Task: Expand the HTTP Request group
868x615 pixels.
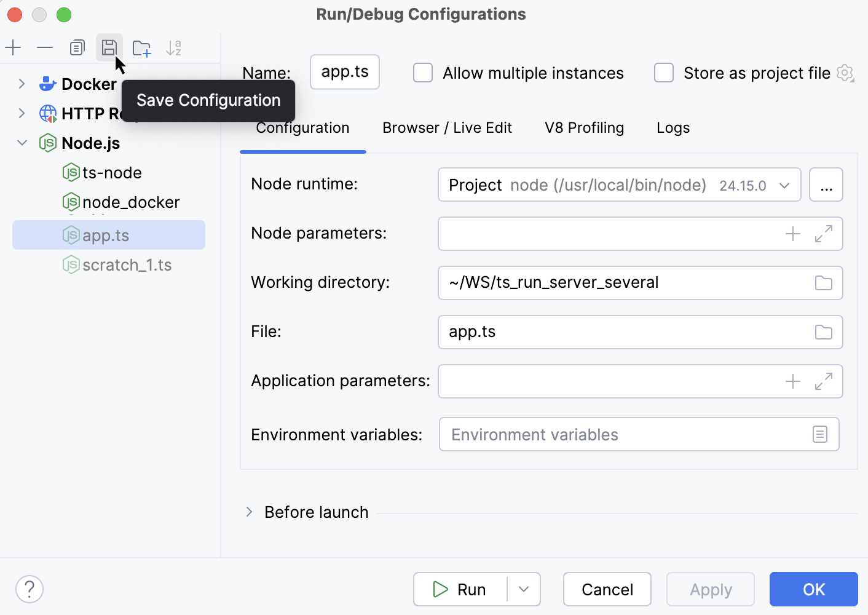Action: [22, 113]
